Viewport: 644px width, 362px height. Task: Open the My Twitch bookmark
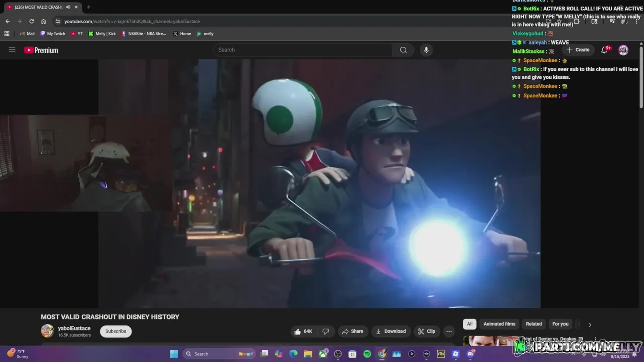(52, 34)
